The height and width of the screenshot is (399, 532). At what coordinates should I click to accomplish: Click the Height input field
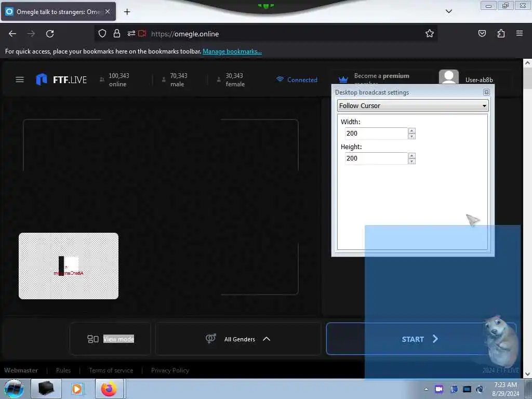(x=376, y=158)
